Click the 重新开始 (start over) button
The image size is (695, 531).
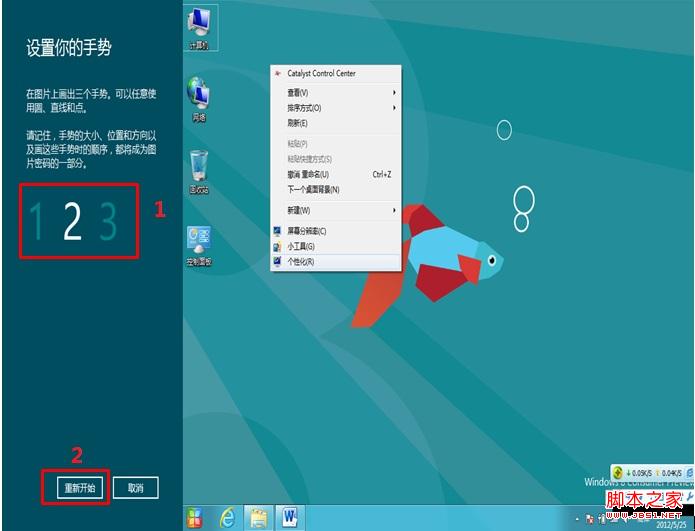tap(80, 488)
